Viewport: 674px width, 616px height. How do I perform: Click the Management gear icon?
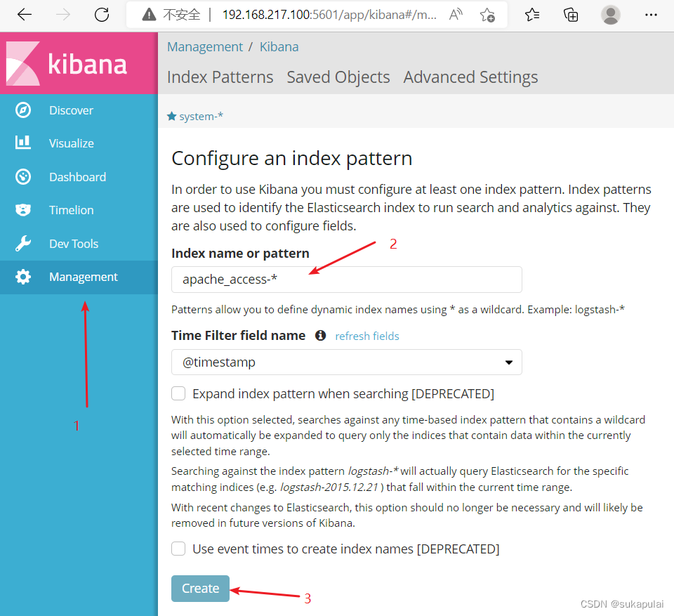click(x=22, y=277)
